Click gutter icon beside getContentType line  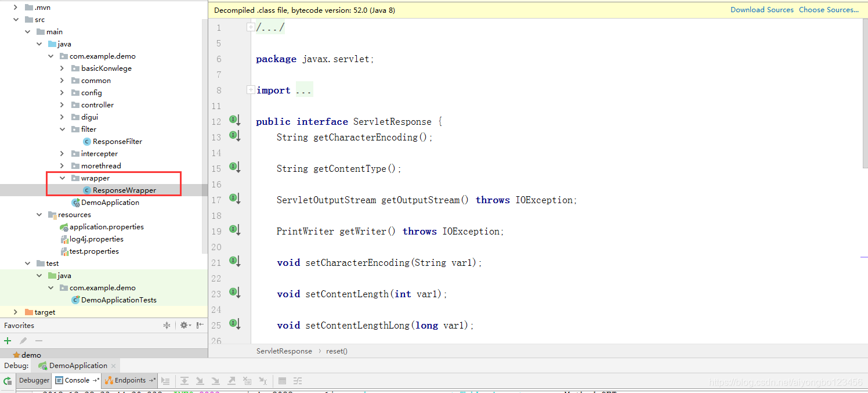234,167
